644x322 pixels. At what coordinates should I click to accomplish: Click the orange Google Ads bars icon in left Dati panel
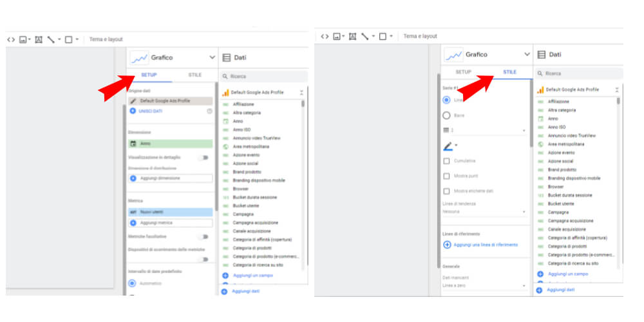click(225, 93)
